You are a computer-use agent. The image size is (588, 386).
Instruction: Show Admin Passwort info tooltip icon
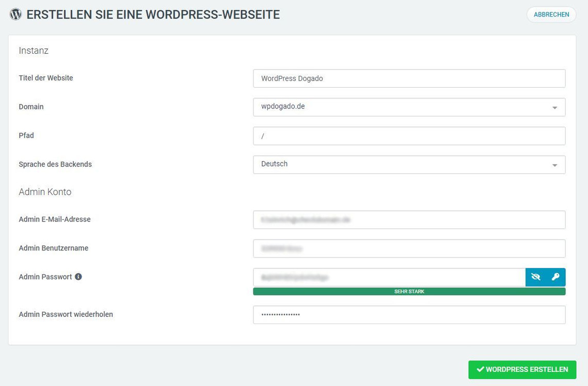click(x=78, y=277)
